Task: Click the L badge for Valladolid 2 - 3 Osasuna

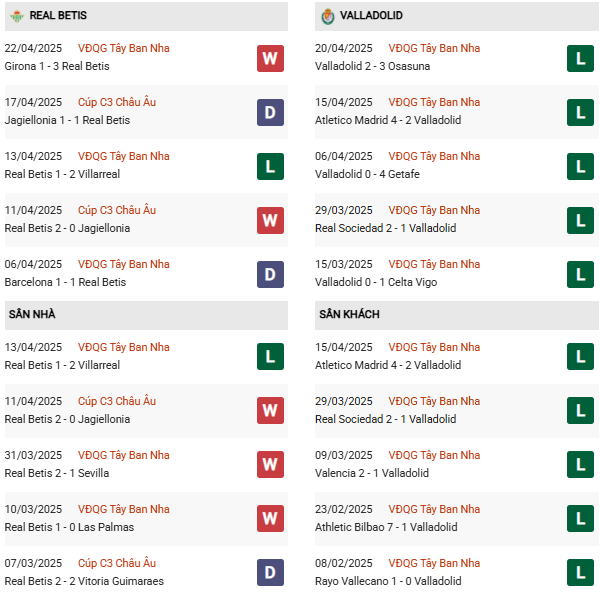Action: tap(580, 58)
